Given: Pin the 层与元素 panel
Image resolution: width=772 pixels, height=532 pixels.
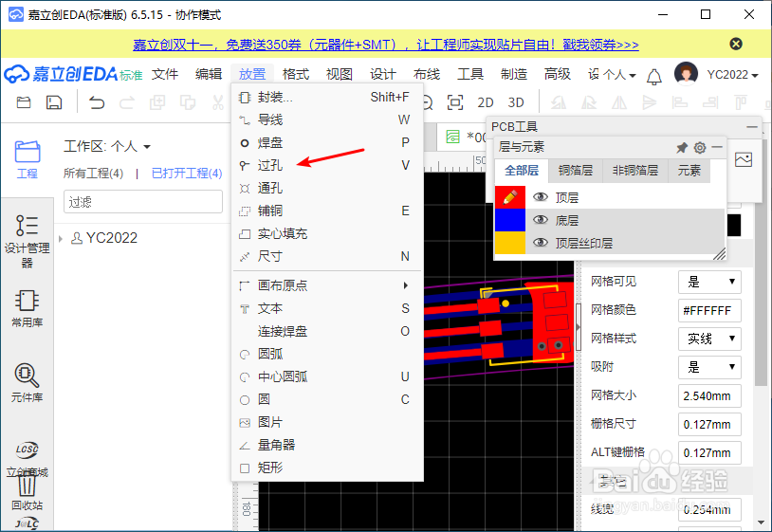Looking at the screenshot, I should [682, 147].
